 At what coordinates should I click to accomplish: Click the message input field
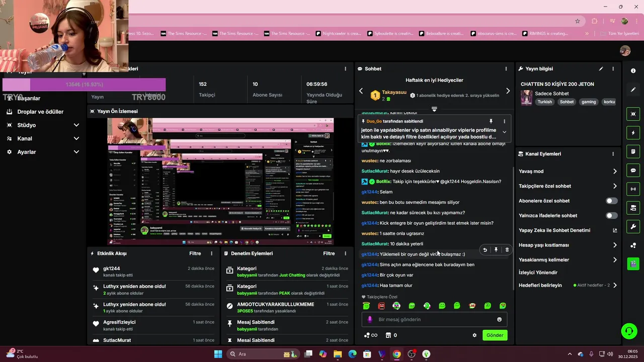coord(434,319)
